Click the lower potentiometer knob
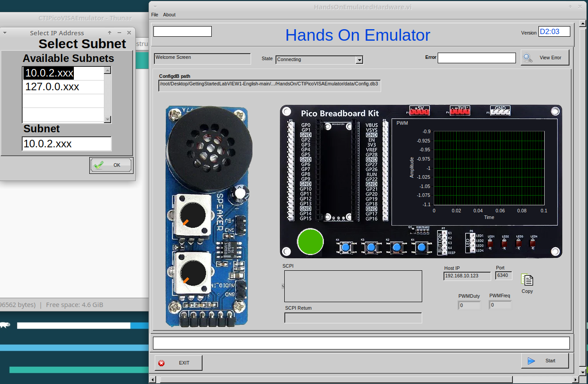 pyautogui.click(x=193, y=273)
